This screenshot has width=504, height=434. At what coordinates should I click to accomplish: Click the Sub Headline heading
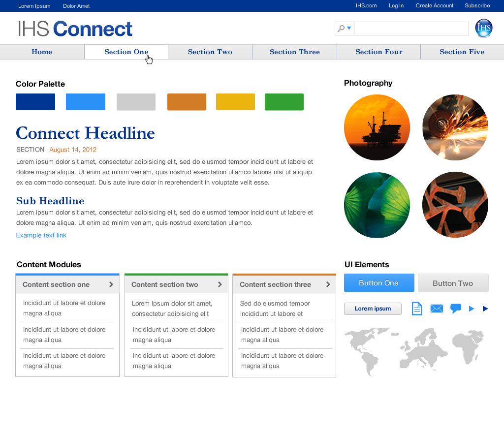click(x=50, y=201)
